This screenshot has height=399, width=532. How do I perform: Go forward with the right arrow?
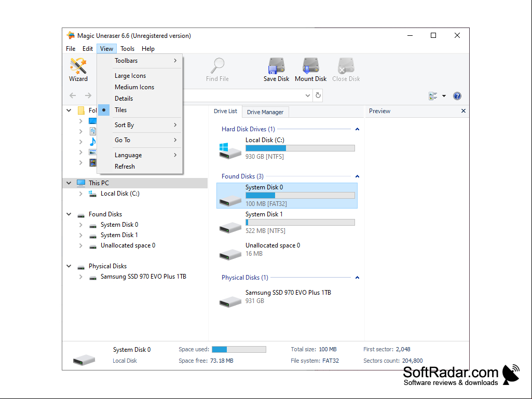88,95
